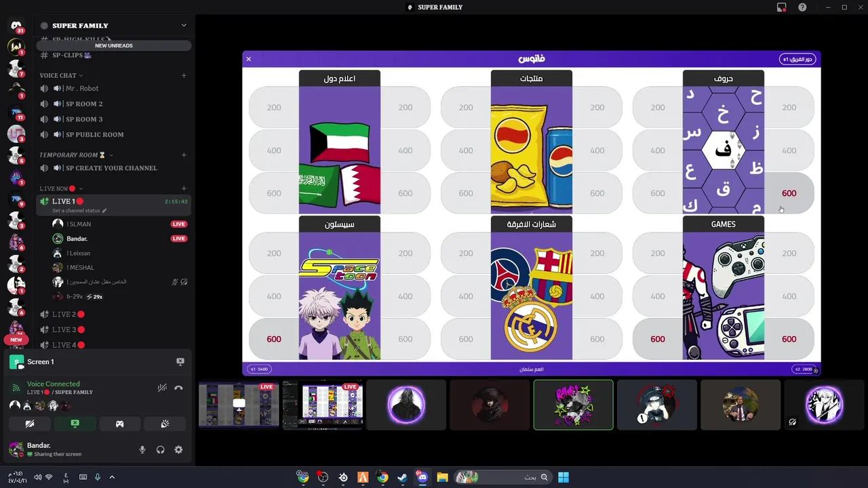Expand SUPER FAMILY server dropdown

[x=184, y=25]
